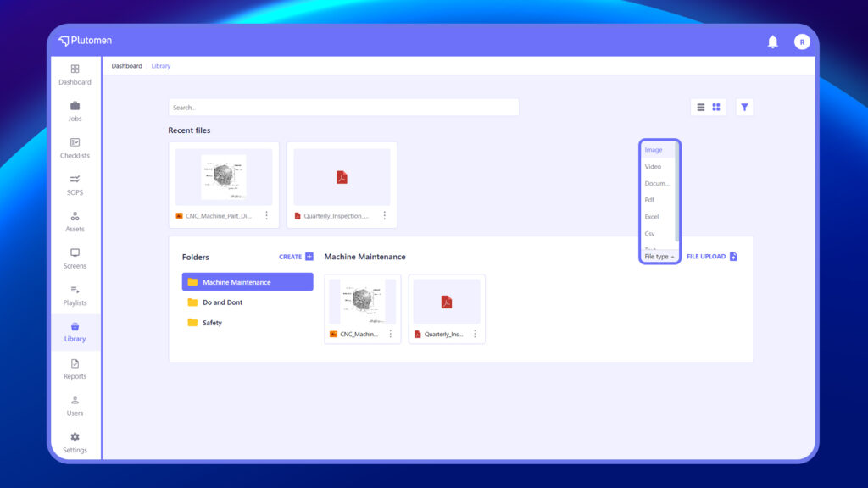Screen dimensions: 868x488
Task: Collapse the File type dropdown
Action: (659, 257)
